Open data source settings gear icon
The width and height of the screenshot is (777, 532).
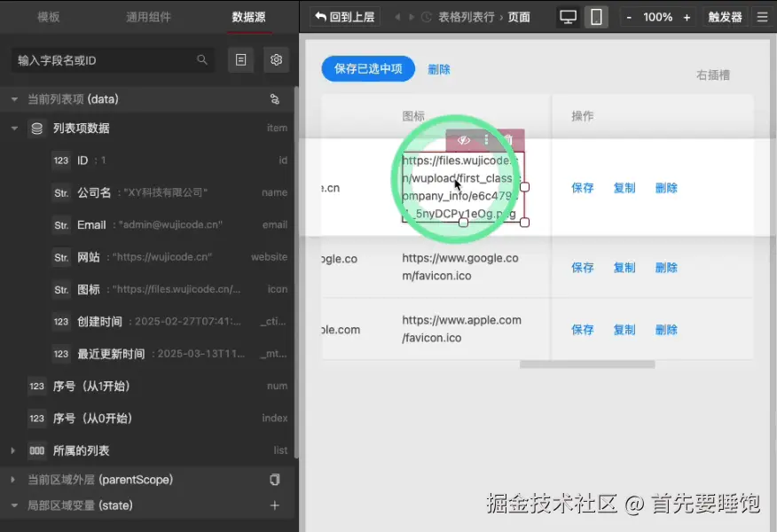coord(276,60)
